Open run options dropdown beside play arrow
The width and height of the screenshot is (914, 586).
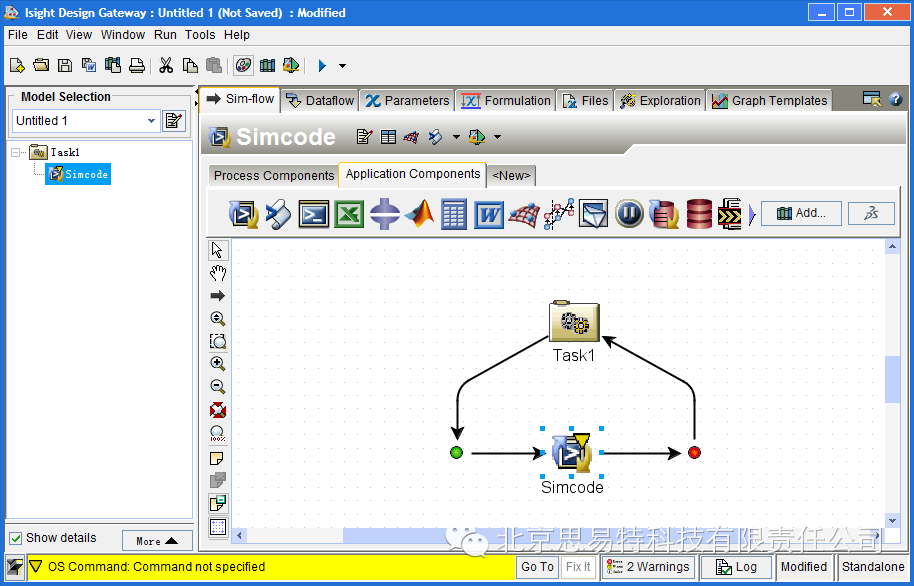342,66
